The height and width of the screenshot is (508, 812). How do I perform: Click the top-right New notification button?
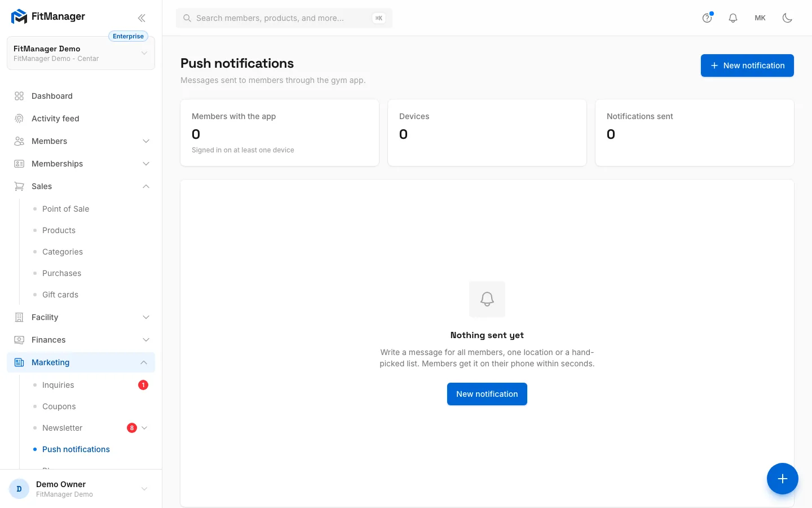[x=747, y=65]
